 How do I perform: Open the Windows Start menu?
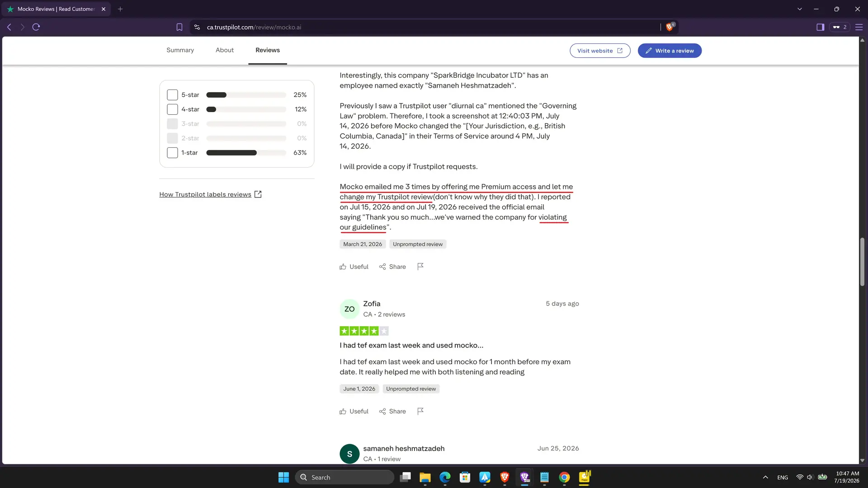(x=283, y=477)
